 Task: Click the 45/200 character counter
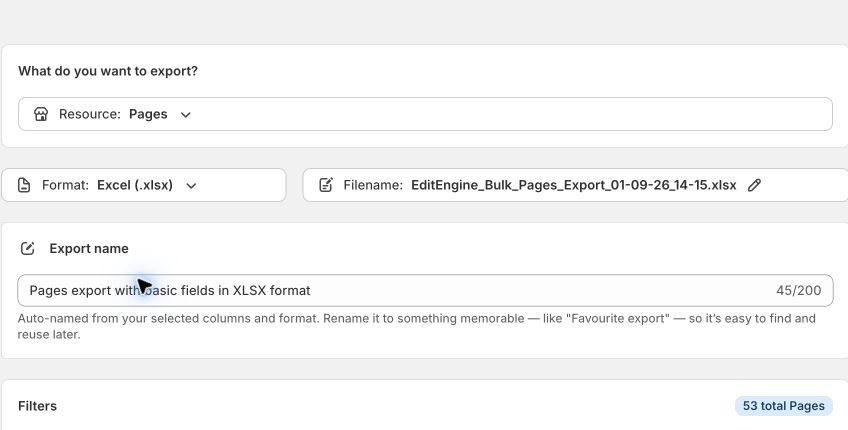798,290
